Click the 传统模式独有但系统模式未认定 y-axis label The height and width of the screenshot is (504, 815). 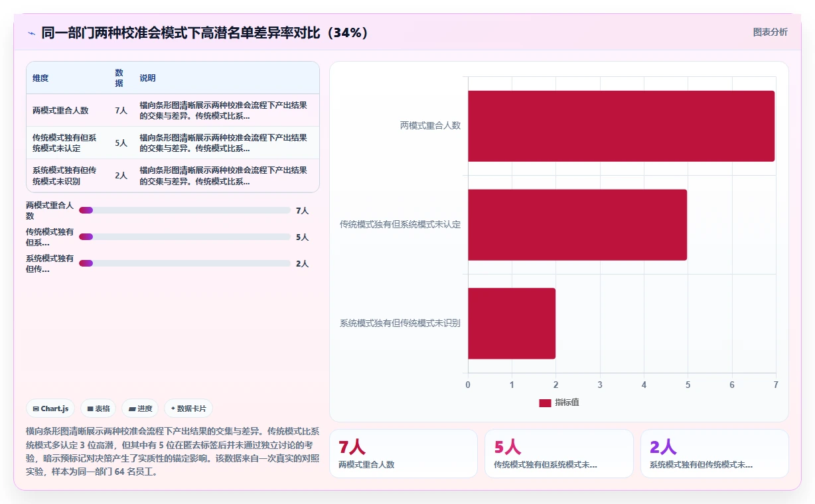(x=400, y=224)
